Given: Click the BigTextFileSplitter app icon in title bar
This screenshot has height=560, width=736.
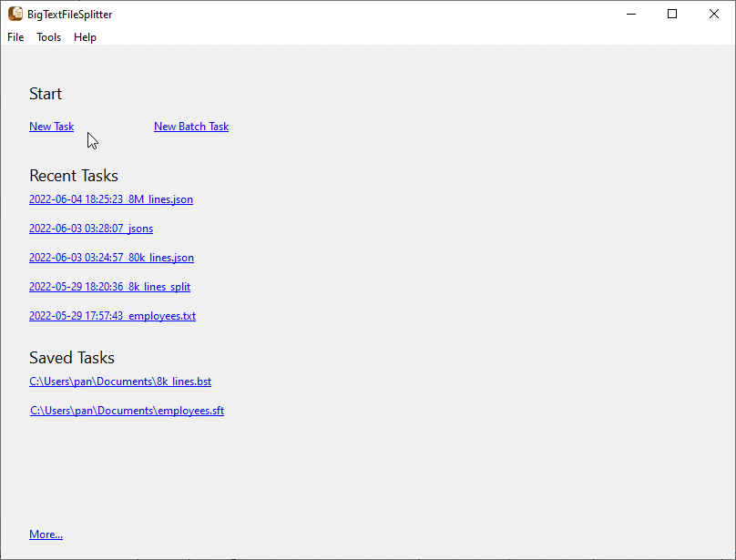Looking at the screenshot, I should click(x=15, y=15).
